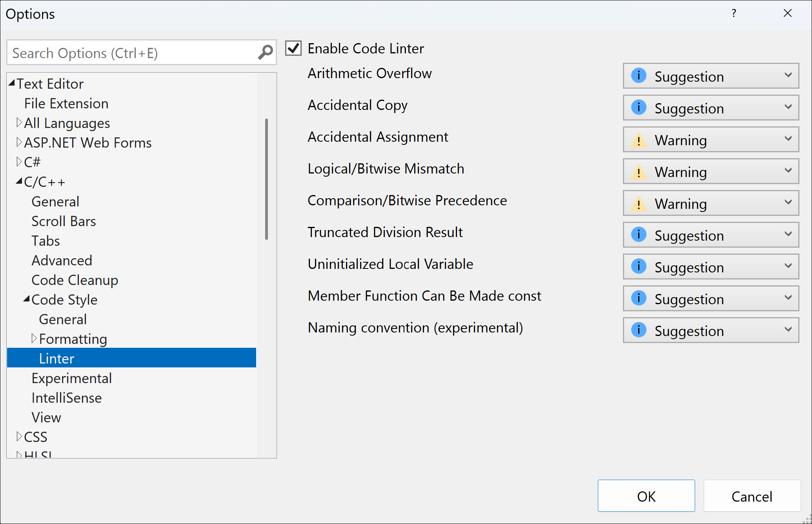Expand the CSS tree item in sidebar

point(17,436)
